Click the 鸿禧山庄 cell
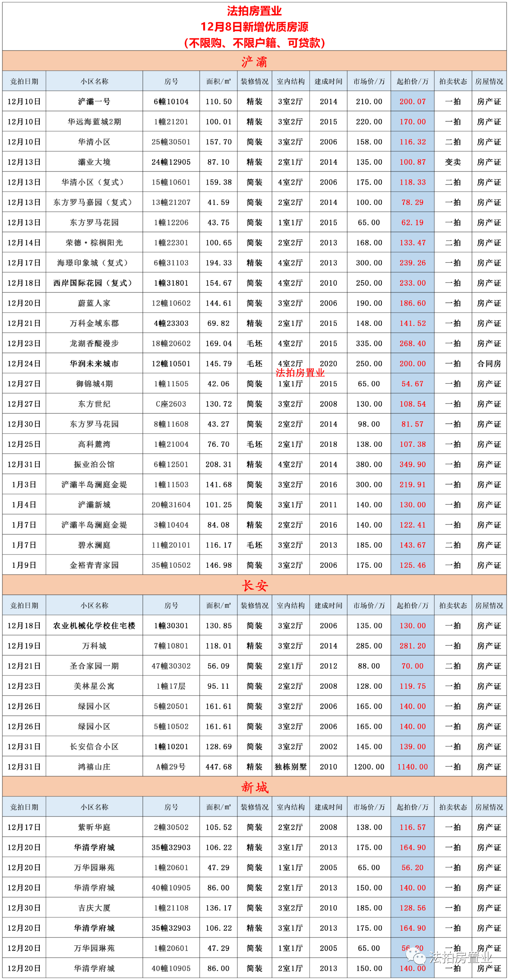The width and height of the screenshot is (509, 980). click(94, 767)
